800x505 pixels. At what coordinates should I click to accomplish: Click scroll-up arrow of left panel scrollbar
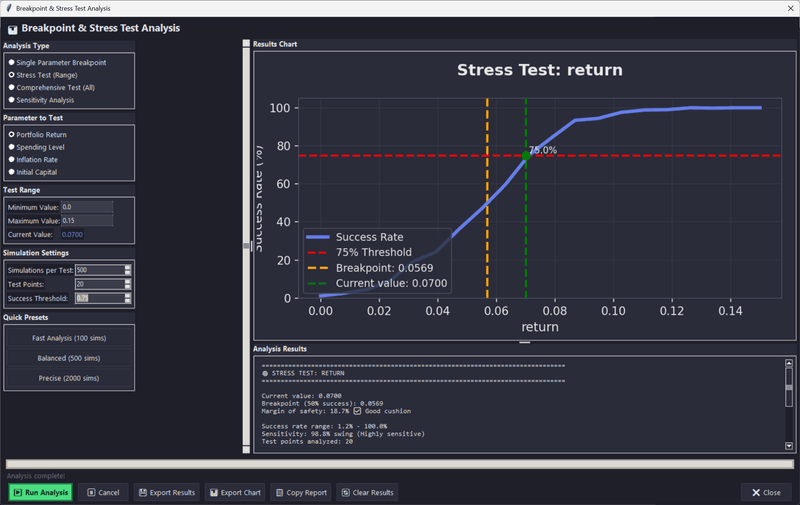(x=246, y=43)
